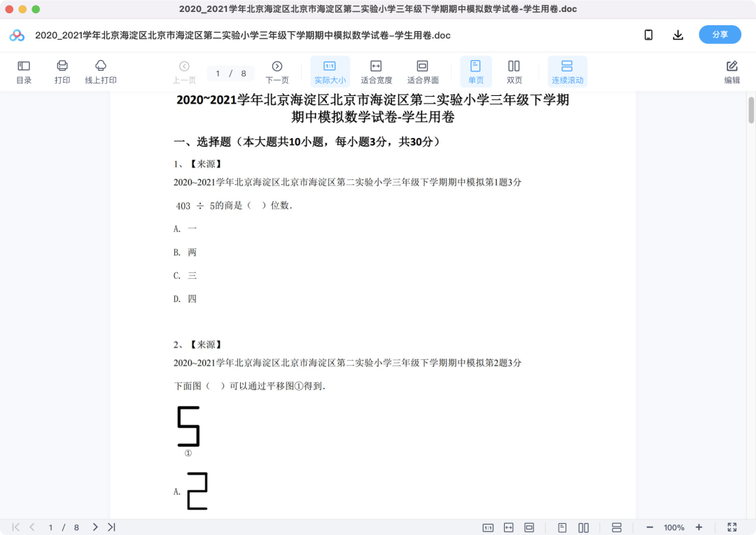Click source line ending 第2题3分
The width and height of the screenshot is (756, 535).
[x=347, y=363]
